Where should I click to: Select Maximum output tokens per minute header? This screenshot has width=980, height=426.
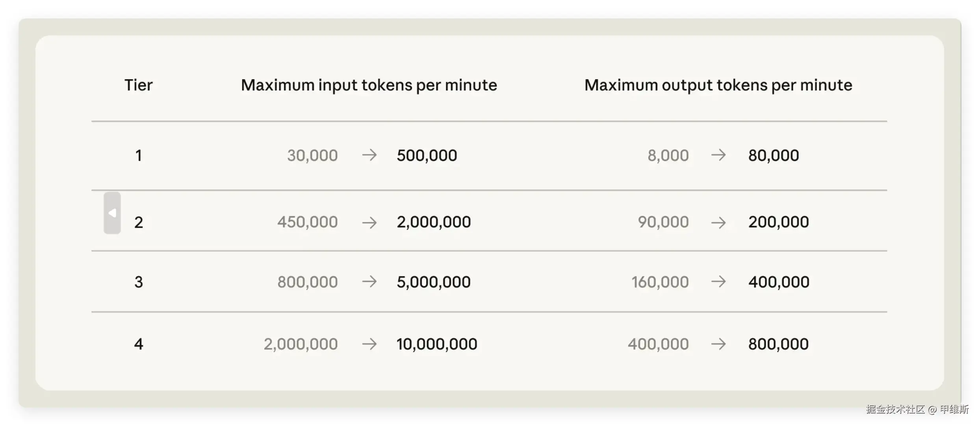[x=718, y=85]
